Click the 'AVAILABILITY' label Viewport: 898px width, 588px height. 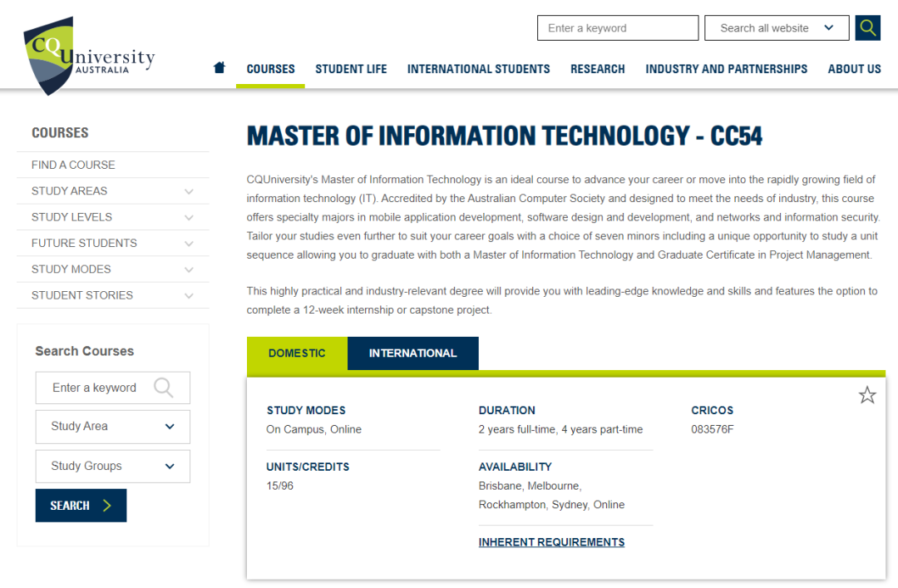tap(515, 467)
